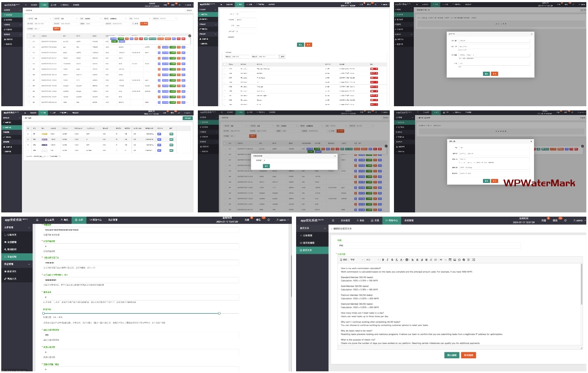Check the select-all checkbox in member list header
588x373 pixels.
point(29,36)
